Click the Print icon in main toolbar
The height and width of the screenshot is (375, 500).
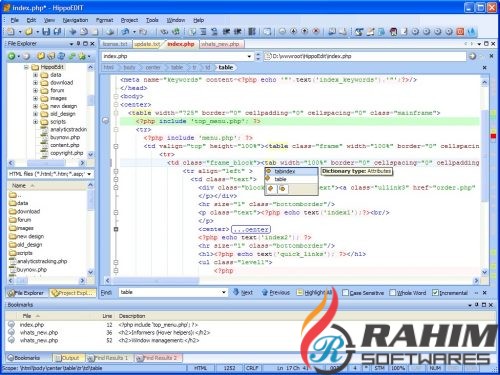[x=110, y=32]
